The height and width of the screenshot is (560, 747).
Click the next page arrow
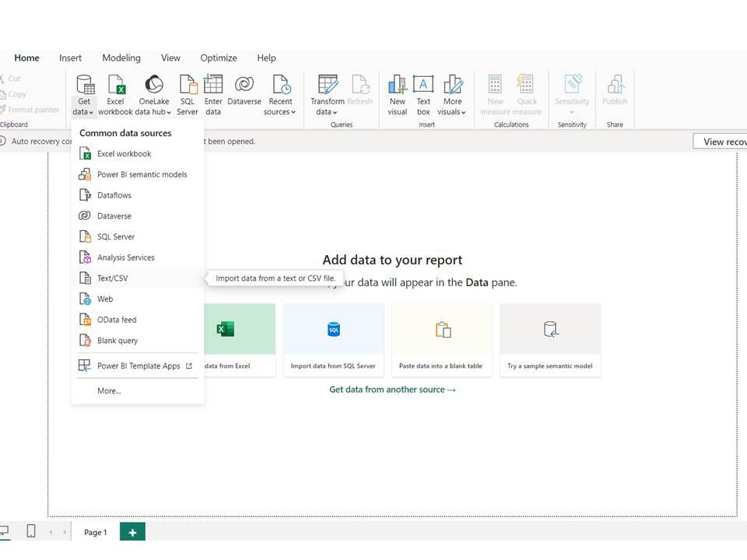(x=65, y=532)
